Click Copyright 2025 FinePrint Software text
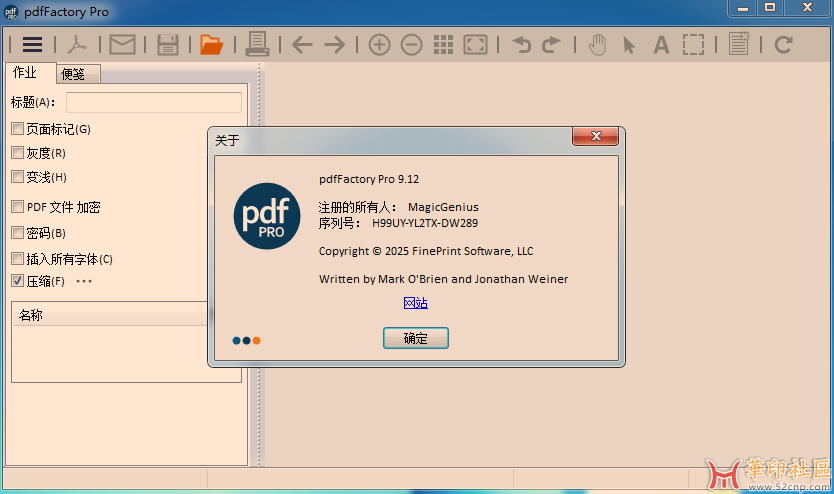 pos(426,251)
